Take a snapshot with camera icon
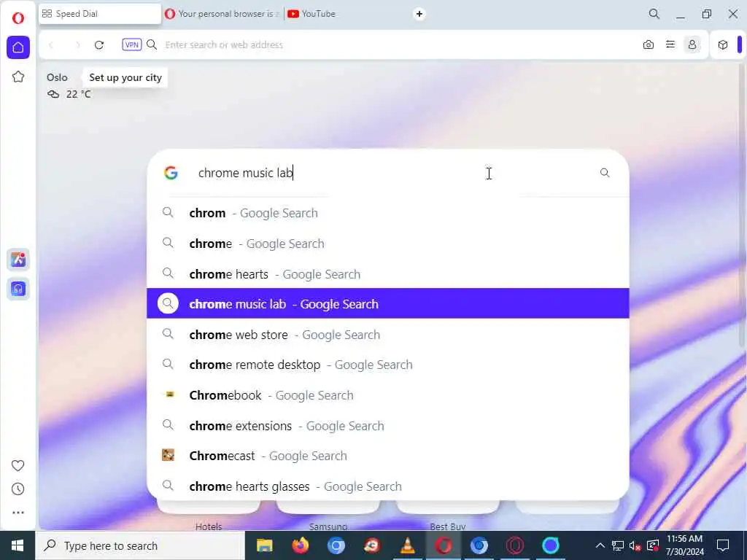Viewport: 747px width, 560px height. coord(649,44)
